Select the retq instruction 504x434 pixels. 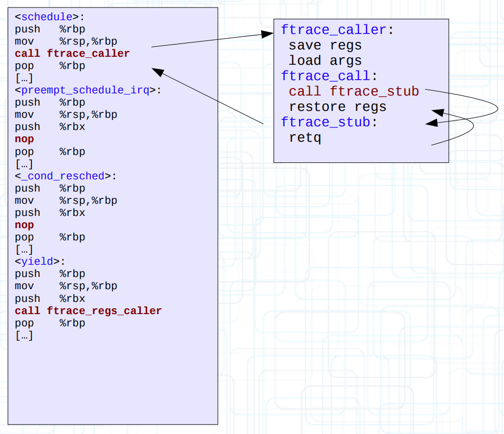(305, 138)
